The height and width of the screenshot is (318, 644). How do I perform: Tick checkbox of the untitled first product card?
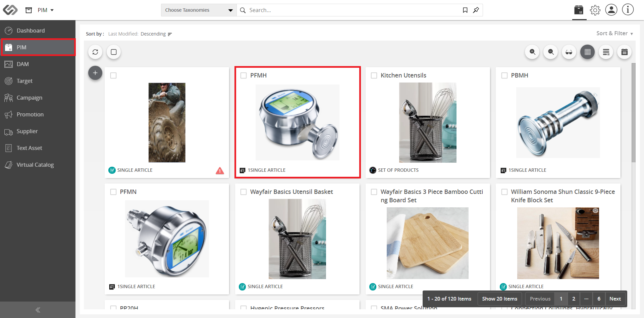[x=113, y=75]
